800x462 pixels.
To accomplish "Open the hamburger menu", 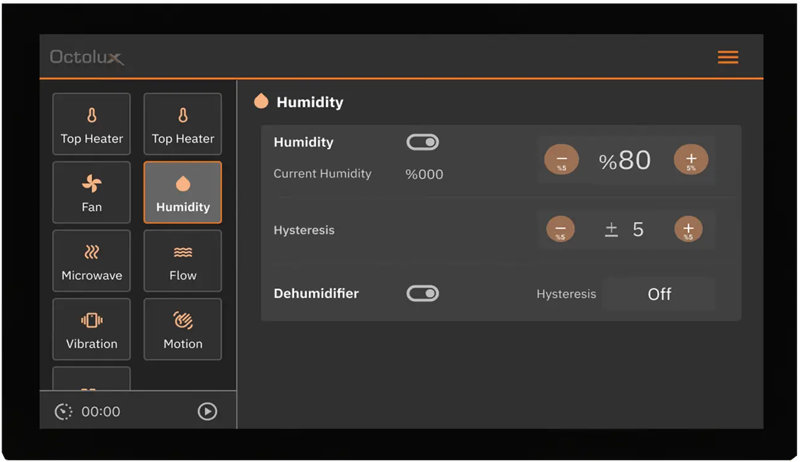I will coord(728,57).
